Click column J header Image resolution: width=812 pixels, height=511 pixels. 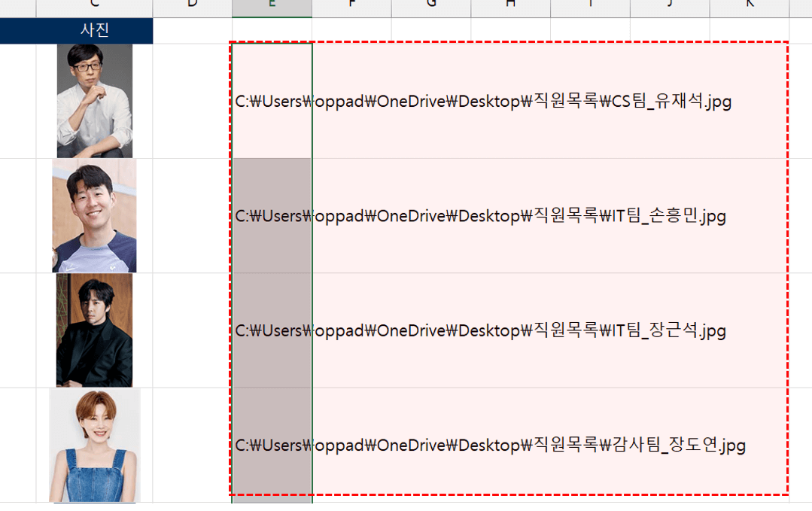coord(670,6)
